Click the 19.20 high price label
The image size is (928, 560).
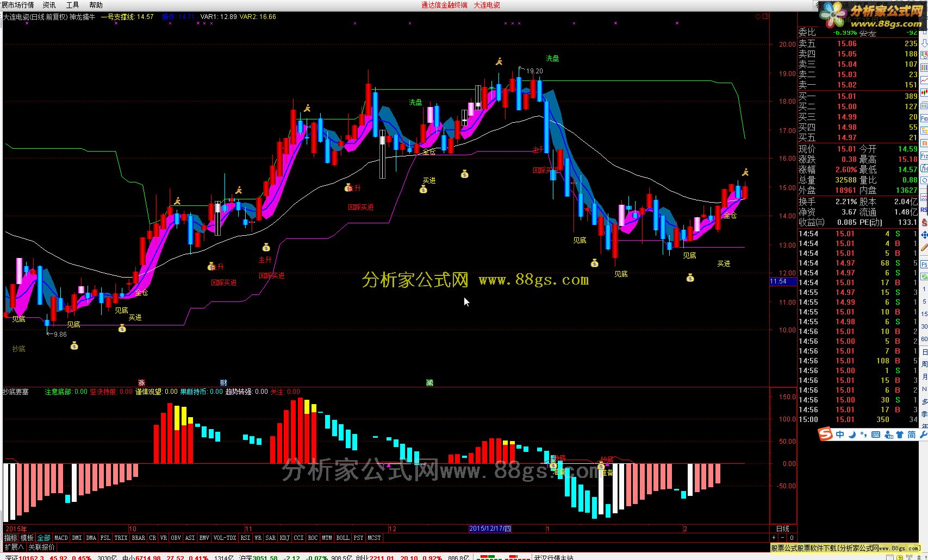pos(534,71)
